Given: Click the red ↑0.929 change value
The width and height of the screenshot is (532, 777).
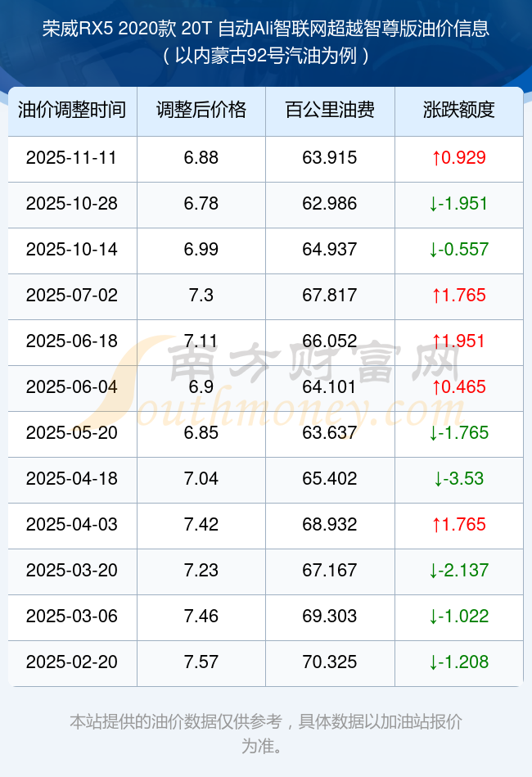Looking at the screenshot, I should coord(459,157).
